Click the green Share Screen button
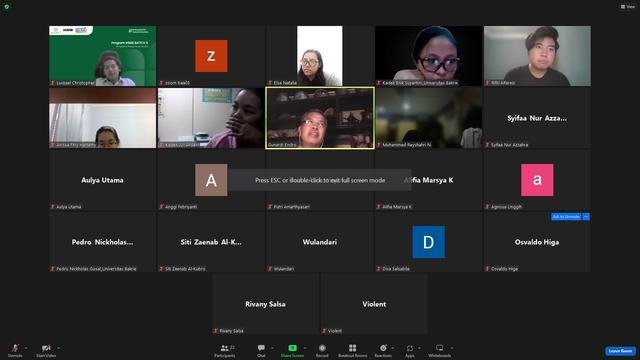The width and height of the screenshot is (640, 360). (x=292, y=350)
